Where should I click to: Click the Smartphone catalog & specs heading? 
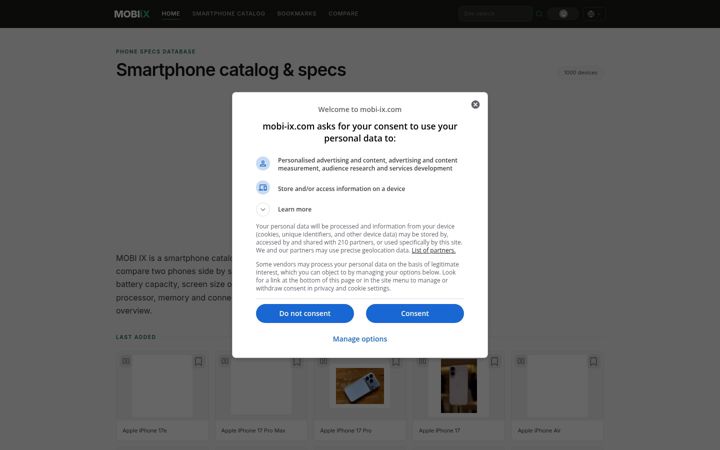pos(231,70)
